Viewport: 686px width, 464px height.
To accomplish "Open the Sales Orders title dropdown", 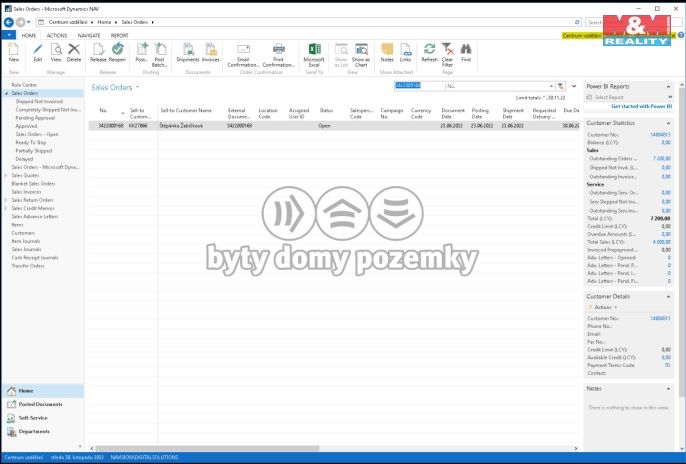I will (x=137, y=87).
